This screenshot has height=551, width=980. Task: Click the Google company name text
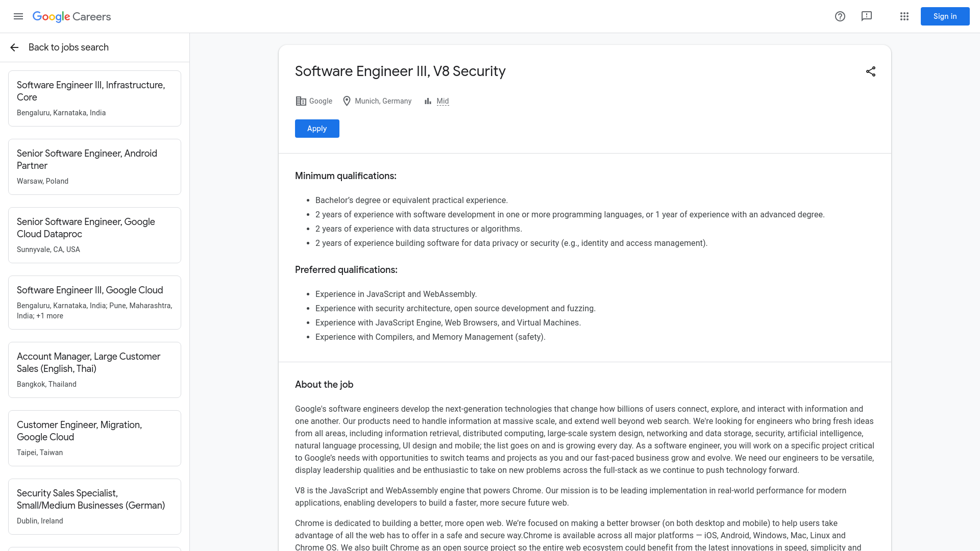(x=321, y=101)
